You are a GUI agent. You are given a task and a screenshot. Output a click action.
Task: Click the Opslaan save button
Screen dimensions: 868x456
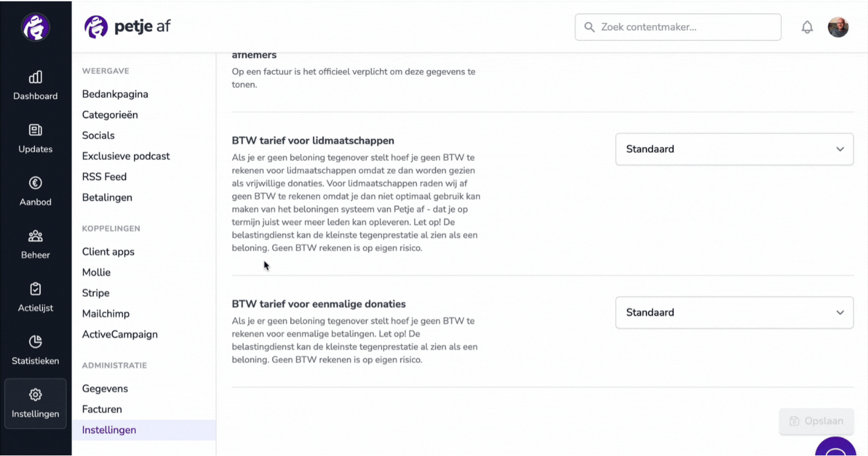(x=816, y=421)
